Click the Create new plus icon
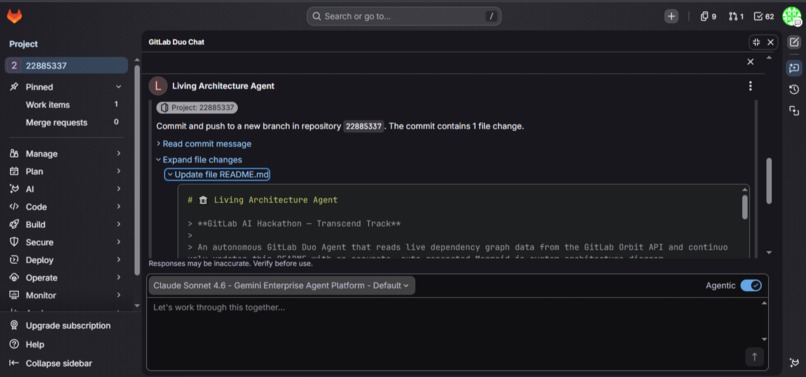806x377 pixels. 671,16
